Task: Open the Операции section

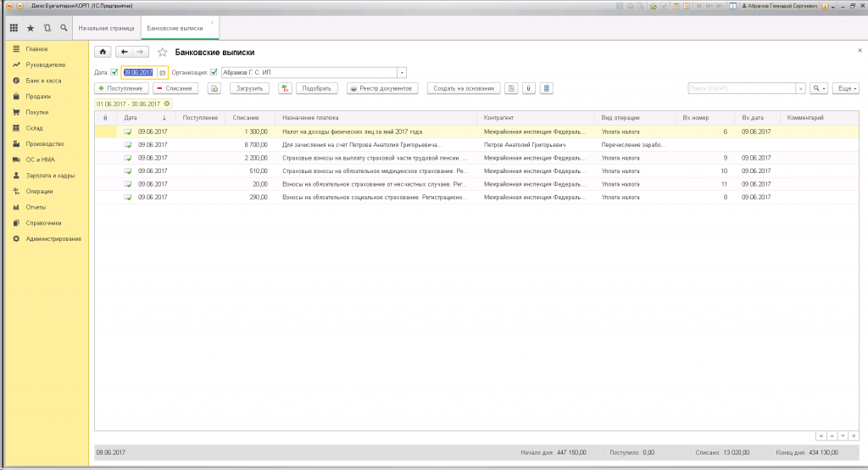Action: pos(39,191)
